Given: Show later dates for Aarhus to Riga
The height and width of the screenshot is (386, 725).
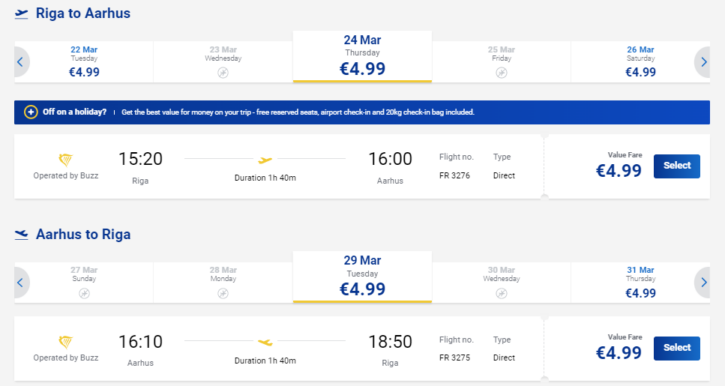Looking at the screenshot, I should tap(703, 282).
